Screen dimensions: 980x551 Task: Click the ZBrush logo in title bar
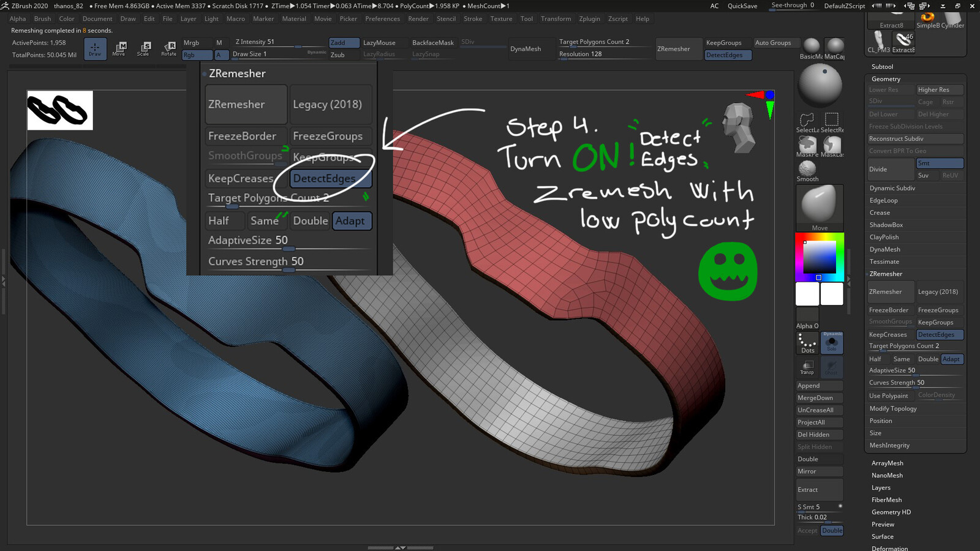coord(5,6)
